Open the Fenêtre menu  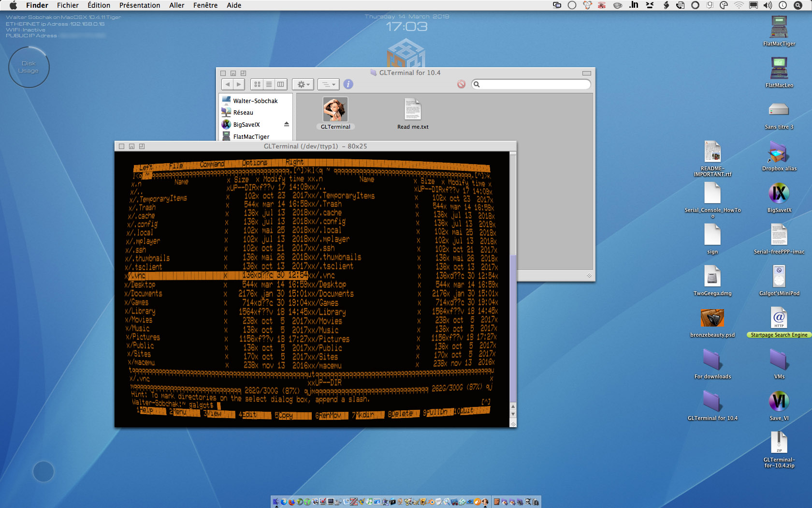[x=205, y=5]
